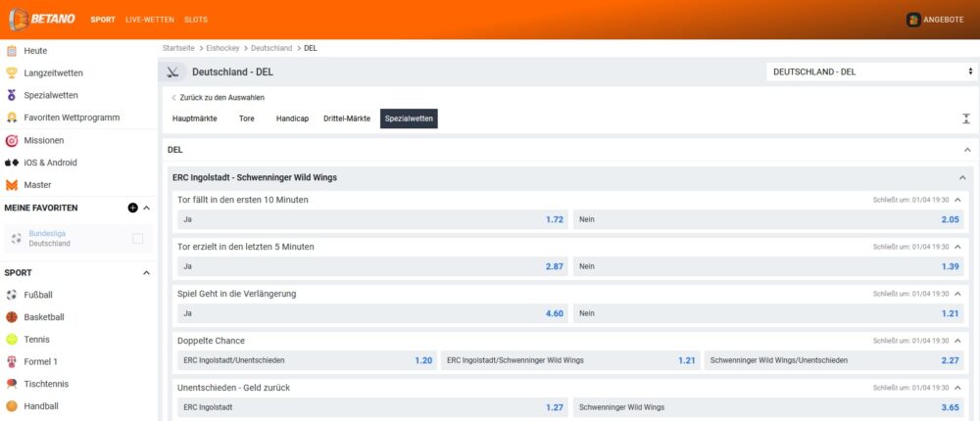This screenshot has height=421, width=980.
Task: Click the Betano logo
Action: (x=41, y=19)
